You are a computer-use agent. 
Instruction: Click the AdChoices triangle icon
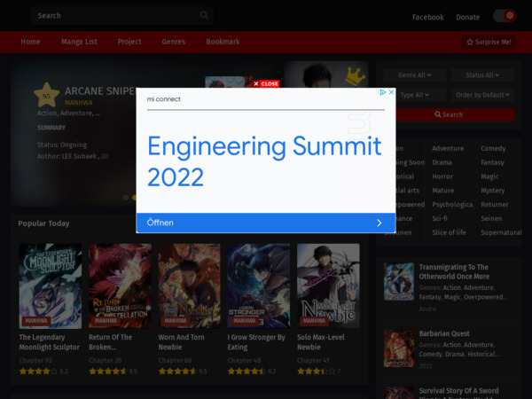383,92
